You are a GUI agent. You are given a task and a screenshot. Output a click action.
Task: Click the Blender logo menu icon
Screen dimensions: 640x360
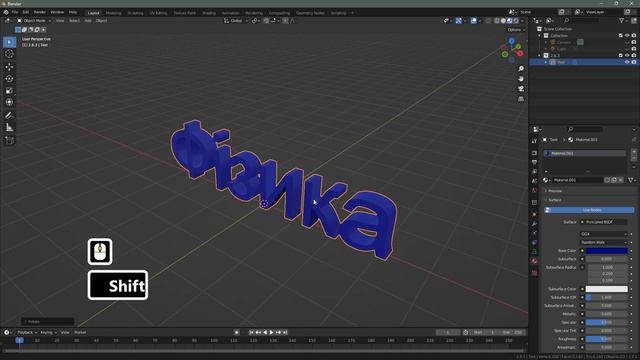pyautogui.click(x=6, y=12)
